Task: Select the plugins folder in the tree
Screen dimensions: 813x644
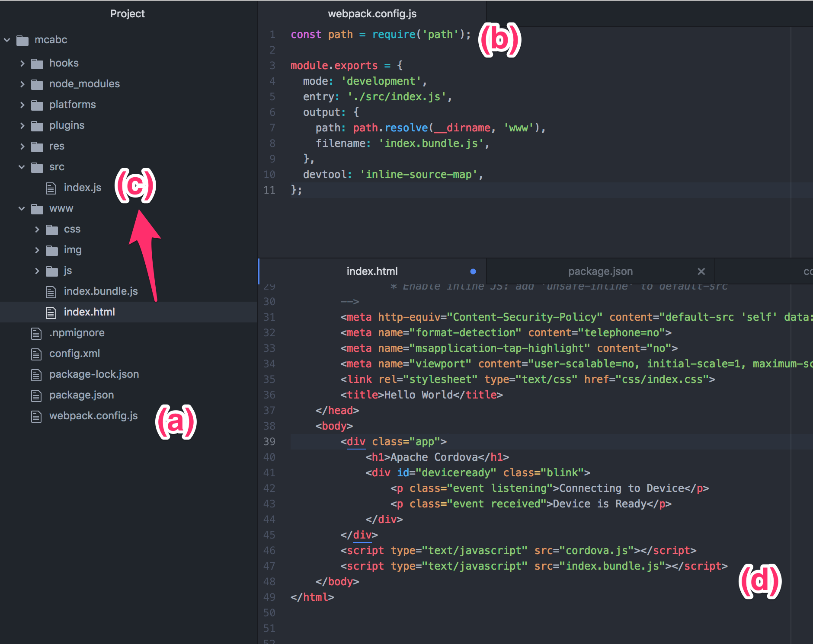Action: tap(67, 125)
